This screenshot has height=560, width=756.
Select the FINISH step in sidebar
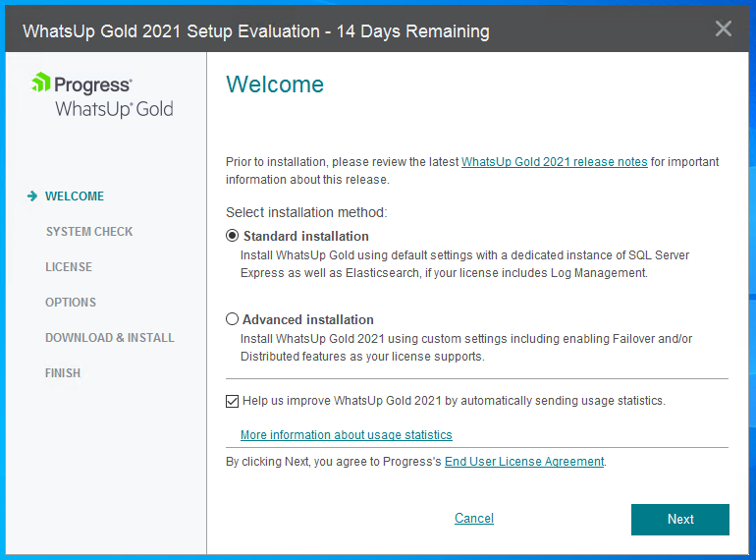63,373
